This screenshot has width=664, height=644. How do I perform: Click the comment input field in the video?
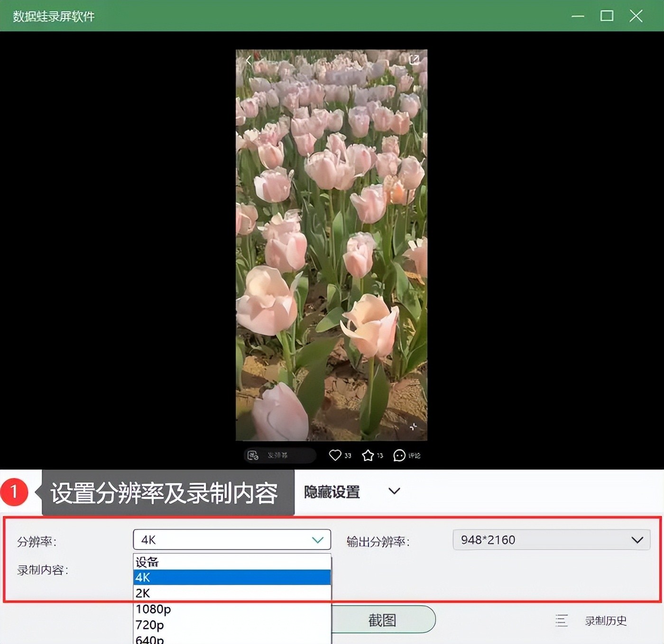pos(285,455)
